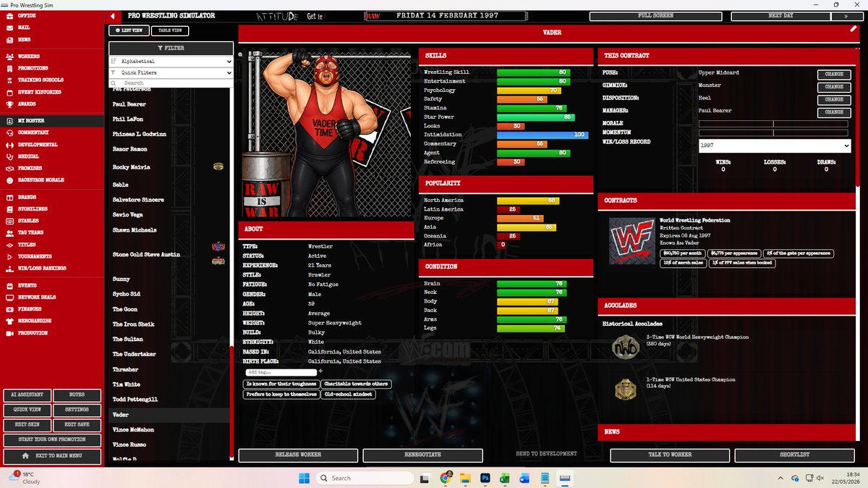Click Change button for Disposition
Screen dimensions: 868x488
[833, 99]
